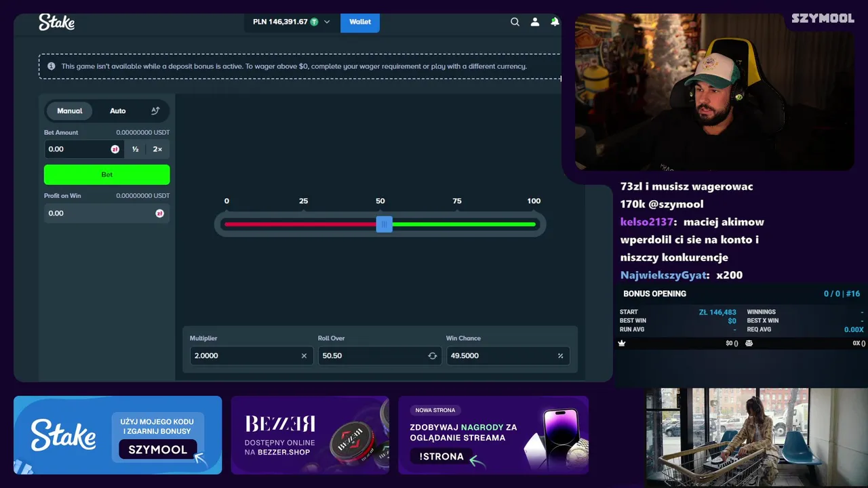Open the PLN 146,391.67 balance selector

pos(292,22)
